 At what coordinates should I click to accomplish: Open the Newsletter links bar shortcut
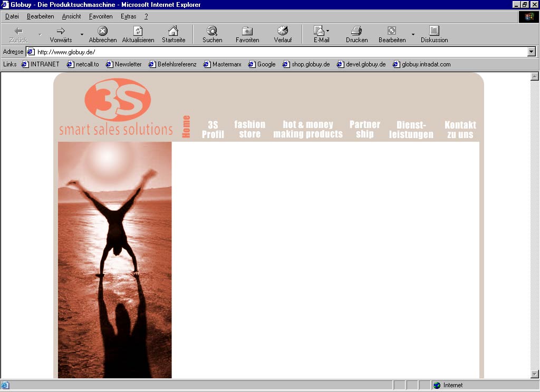[x=124, y=64]
